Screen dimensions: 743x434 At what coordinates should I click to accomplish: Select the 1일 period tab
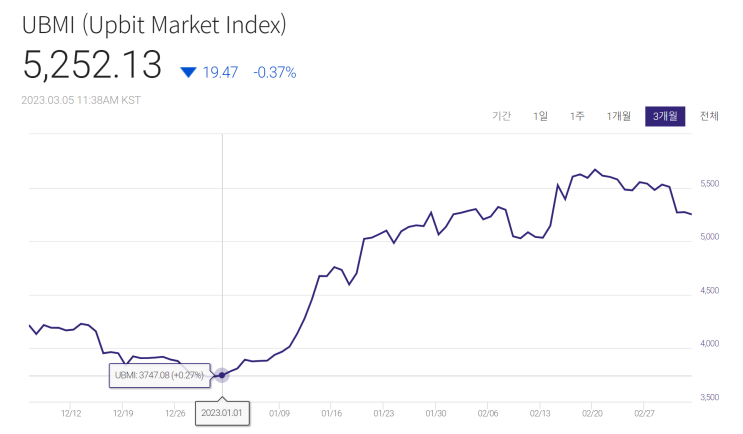(540, 116)
